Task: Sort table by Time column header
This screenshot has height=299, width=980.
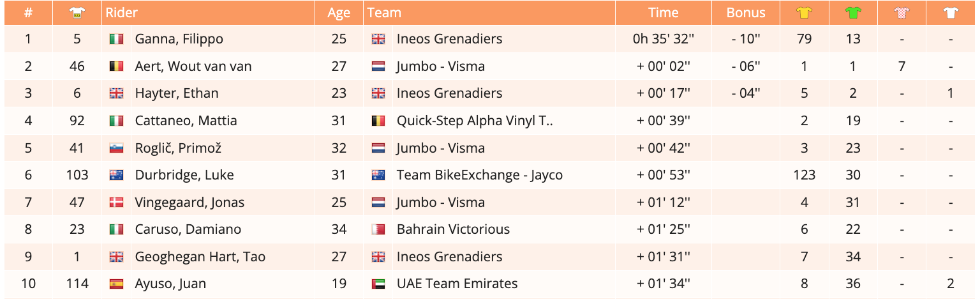Action: point(663,13)
